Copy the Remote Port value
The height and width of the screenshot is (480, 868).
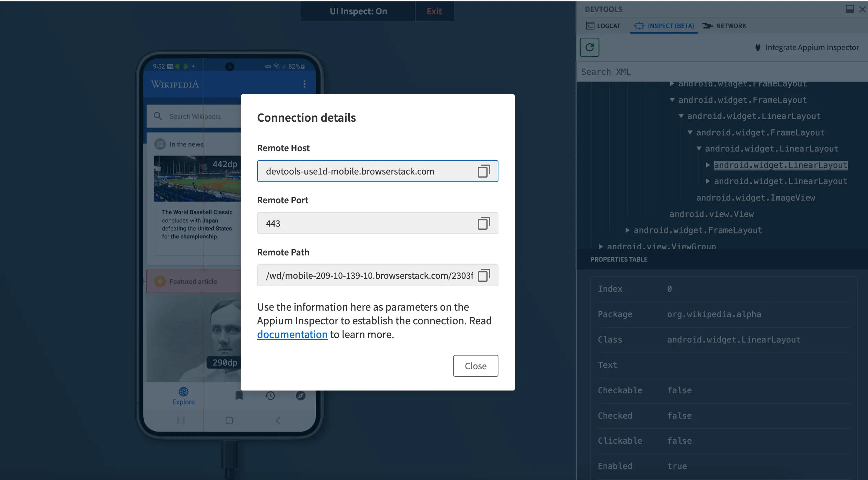(484, 223)
